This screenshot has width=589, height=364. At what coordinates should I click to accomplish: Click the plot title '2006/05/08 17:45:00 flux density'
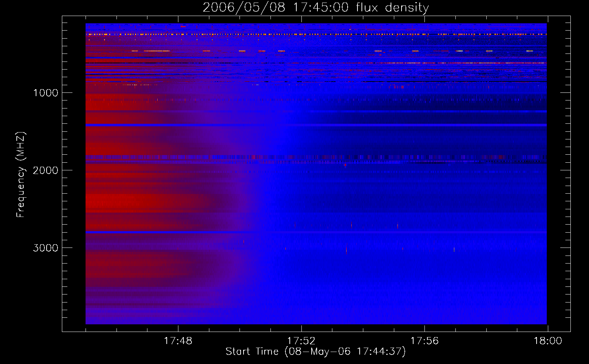(x=316, y=7)
